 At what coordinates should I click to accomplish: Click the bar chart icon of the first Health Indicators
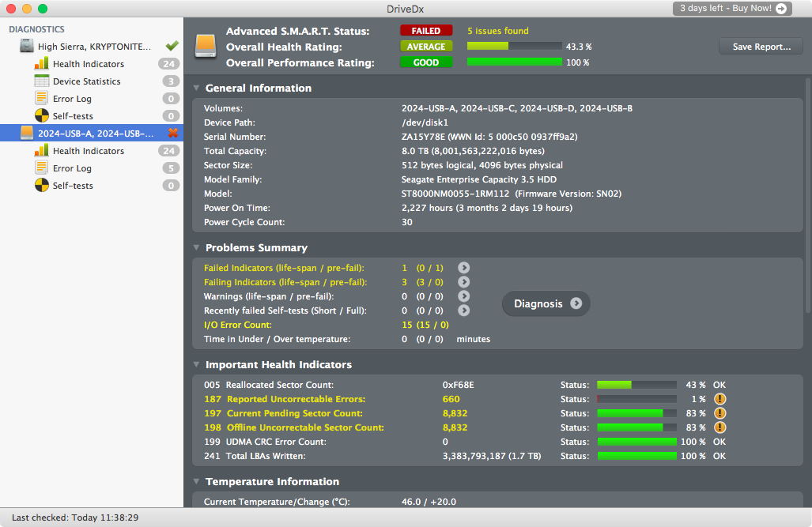point(41,64)
